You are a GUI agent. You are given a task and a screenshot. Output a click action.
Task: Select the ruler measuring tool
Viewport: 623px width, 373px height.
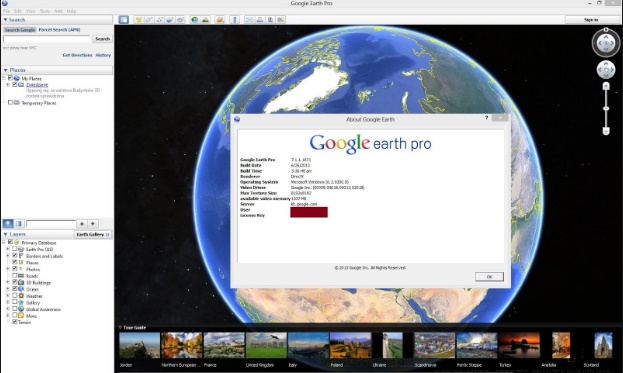point(234,19)
